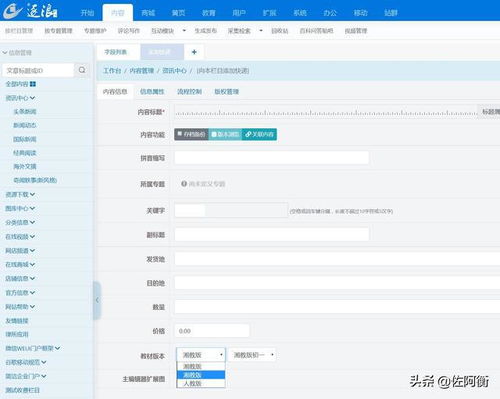Screen dimensions: 500x399
Task: Focus the 目的地 input field
Action: click(x=337, y=283)
